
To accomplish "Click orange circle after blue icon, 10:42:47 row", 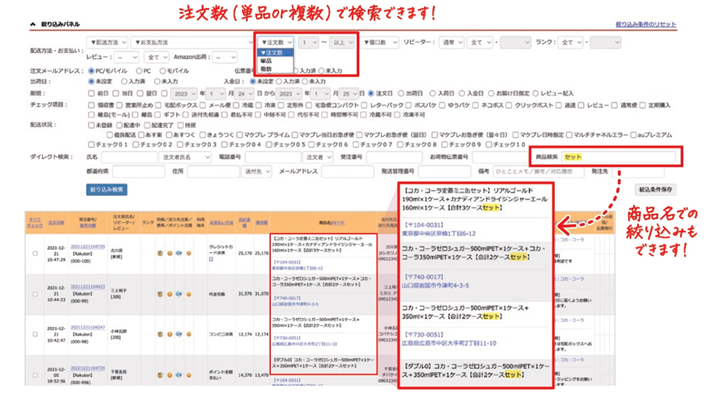I will point(189,334).
